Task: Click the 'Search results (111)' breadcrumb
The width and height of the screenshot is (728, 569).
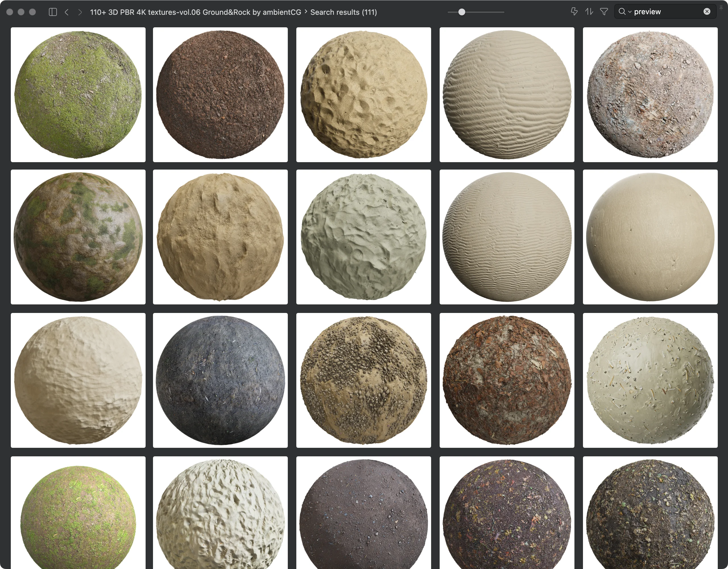Action: [x=344, y=12]
